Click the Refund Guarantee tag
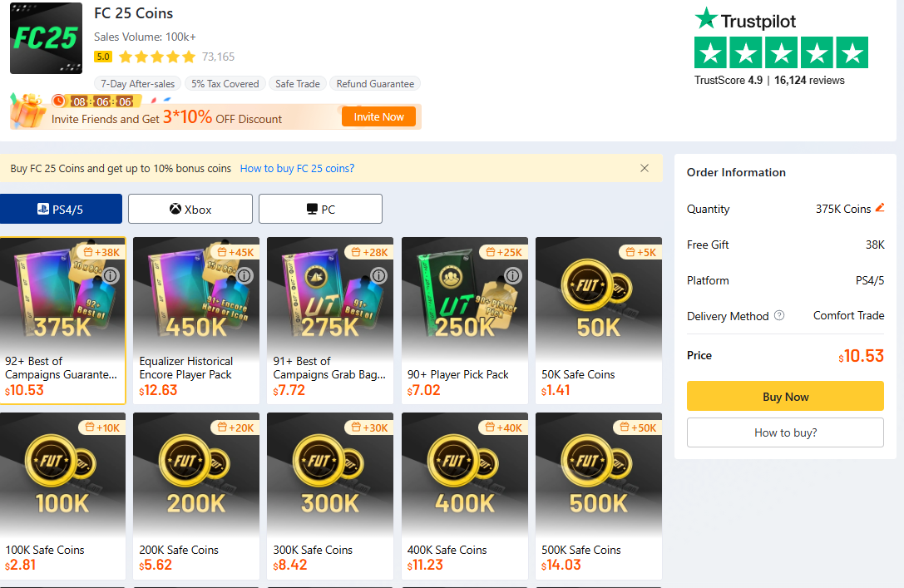 click(375, 84)
